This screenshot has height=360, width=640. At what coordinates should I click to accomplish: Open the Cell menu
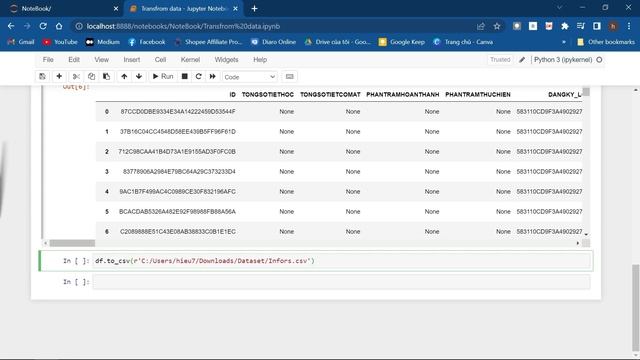point(160,60)
